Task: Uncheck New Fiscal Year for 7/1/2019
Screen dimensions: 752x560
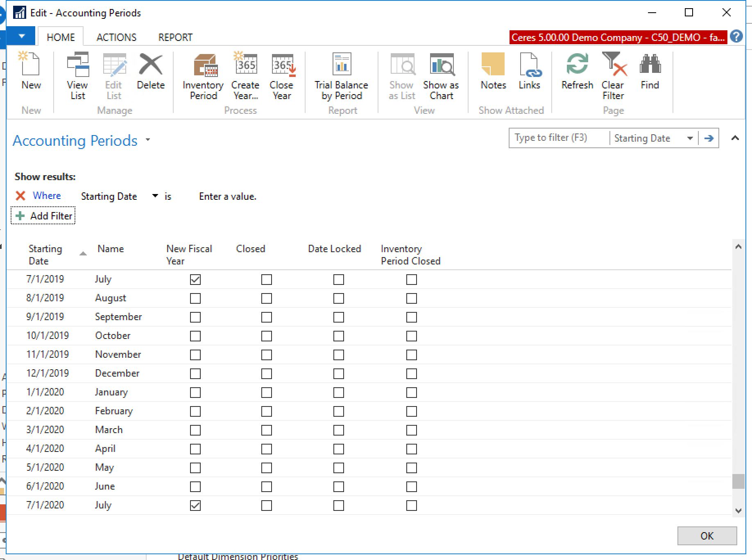Action: tap(195, 280)
